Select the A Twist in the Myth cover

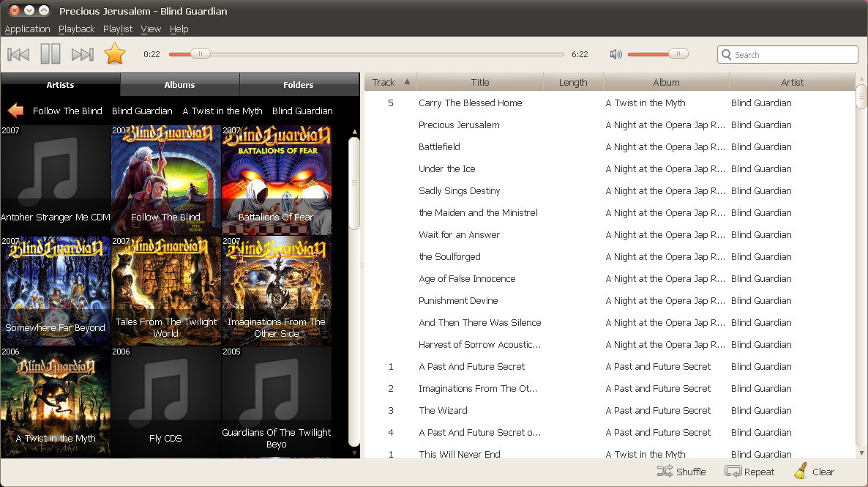pyautogui.click(x=56, y=401)
